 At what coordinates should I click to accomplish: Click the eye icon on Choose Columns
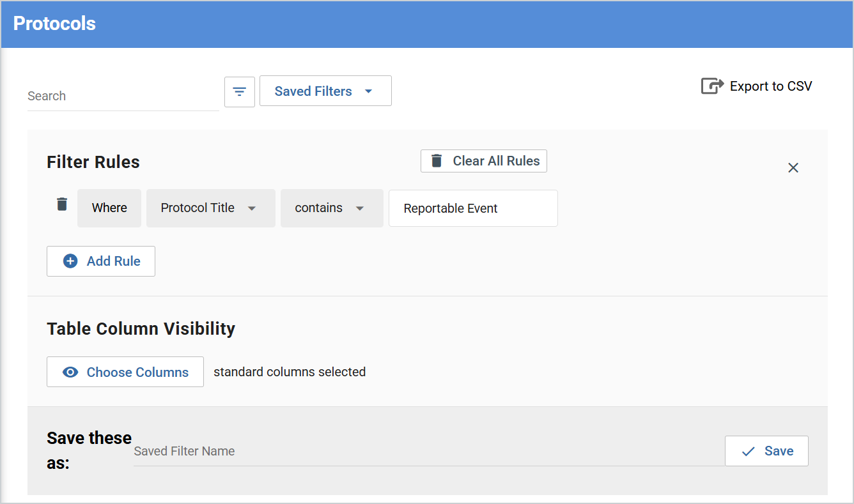pos(70,372)
